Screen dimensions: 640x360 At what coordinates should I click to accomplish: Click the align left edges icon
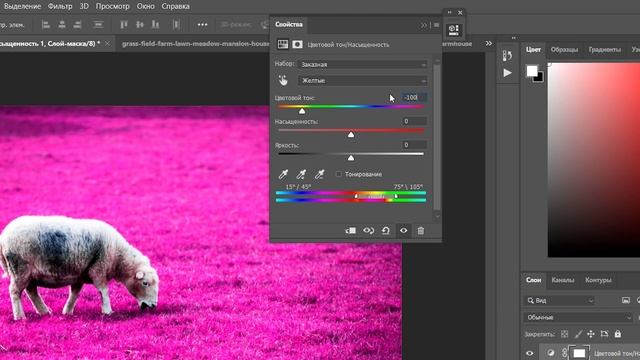click(46, 25)
